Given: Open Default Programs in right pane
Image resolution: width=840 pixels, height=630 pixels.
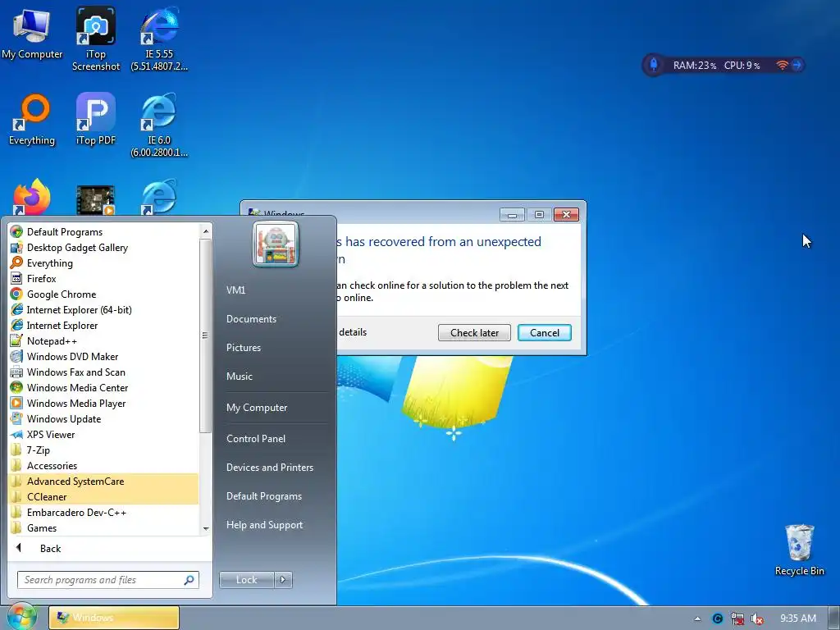Looking at the screenshot, I should tap(264, 496).
